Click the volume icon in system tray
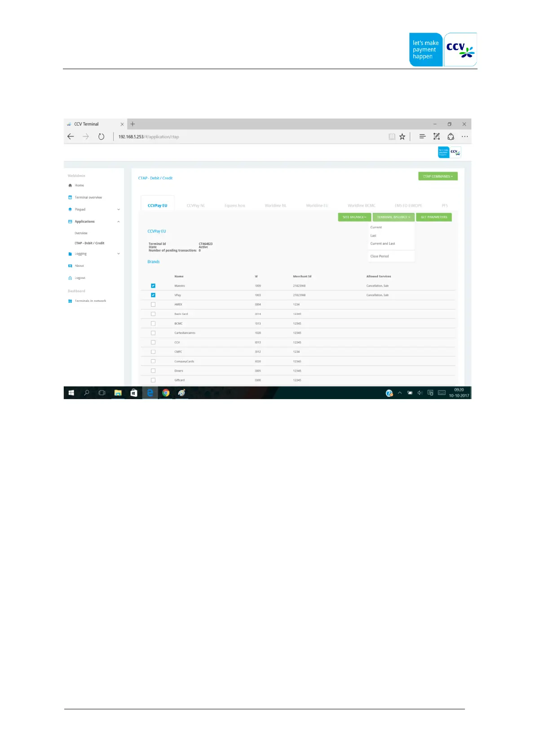 click(420, 393)
